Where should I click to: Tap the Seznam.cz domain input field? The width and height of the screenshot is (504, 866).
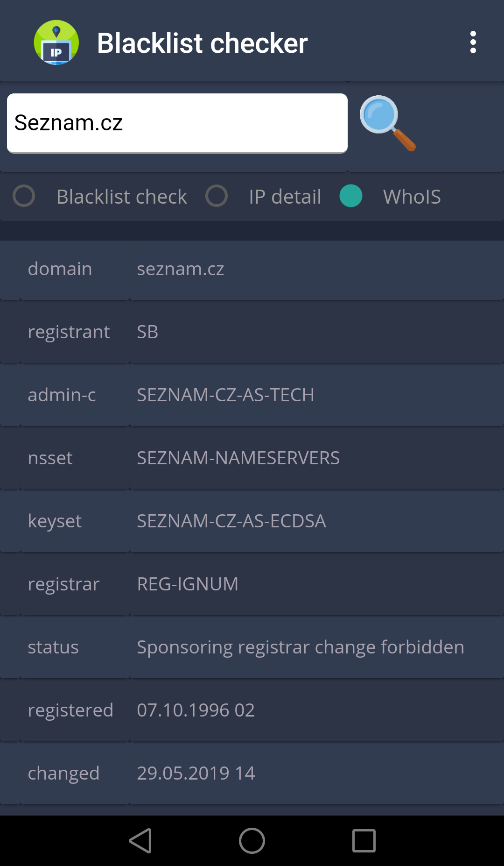[x=177, y=123]
